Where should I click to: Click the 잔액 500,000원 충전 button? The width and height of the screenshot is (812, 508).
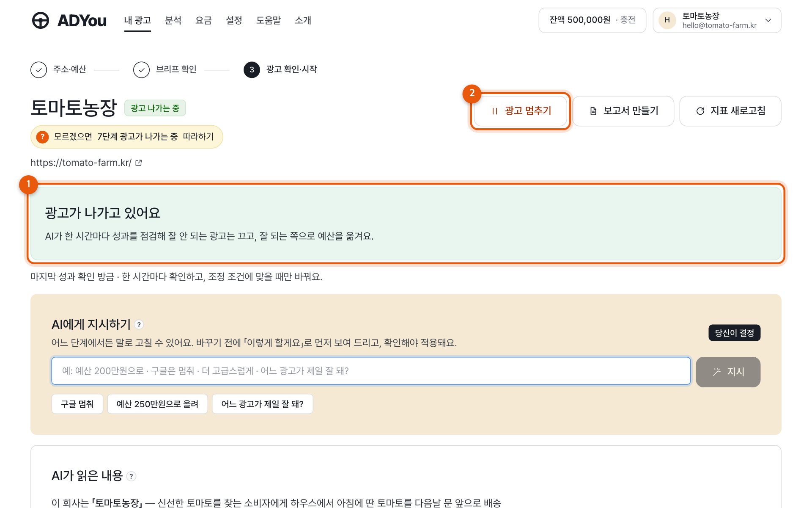(592, 20)
